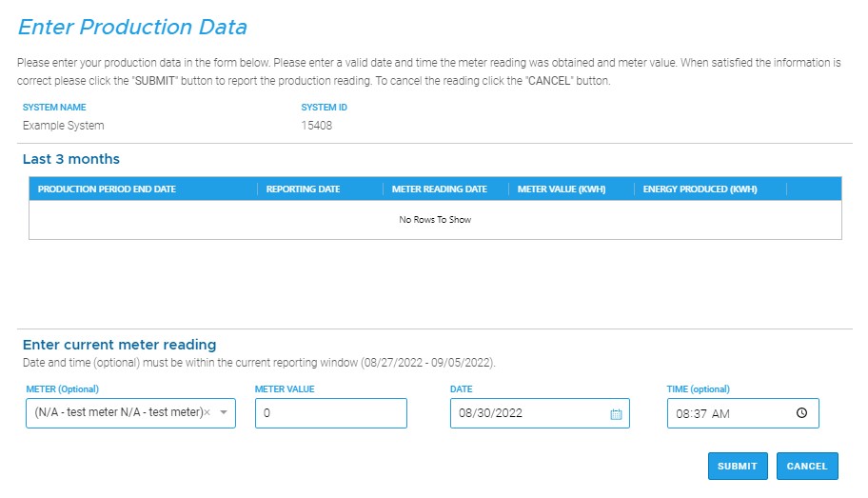Click the Meter Value input field
868x498 pixels.
tap(331, 413)
